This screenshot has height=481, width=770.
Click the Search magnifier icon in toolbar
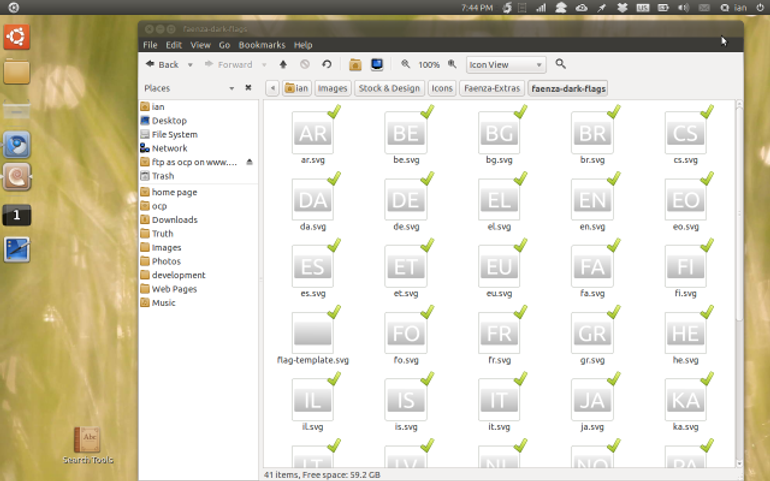[560, 64]
